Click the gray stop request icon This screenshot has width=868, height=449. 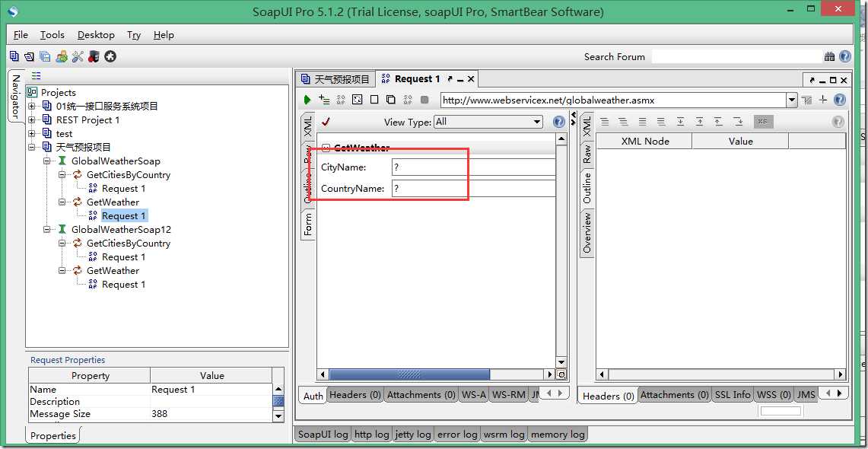(424, 100)
